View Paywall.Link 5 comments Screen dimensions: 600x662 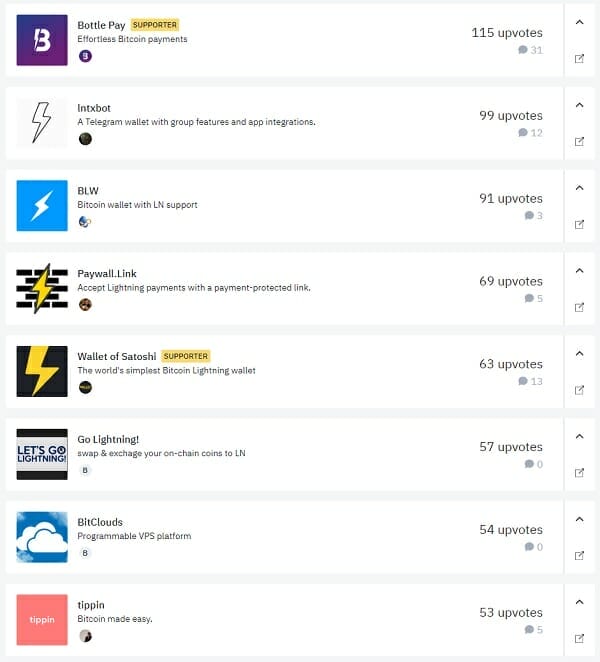pyautogui.click(x=534, y=298)
